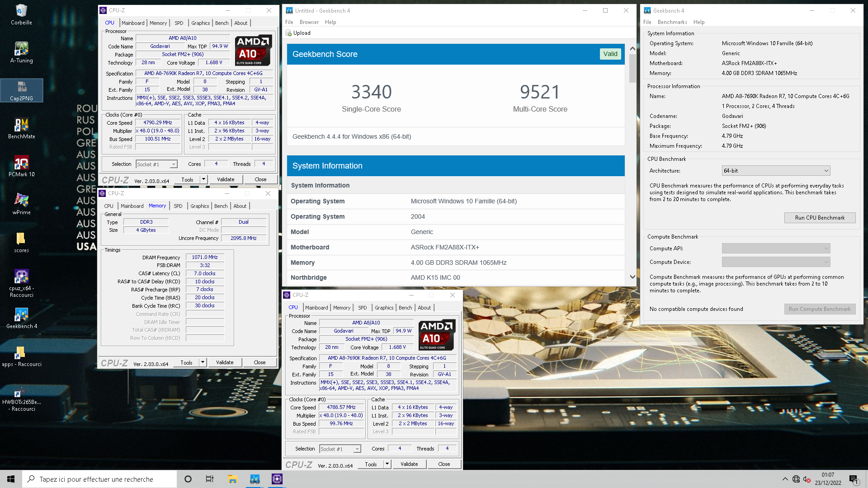
Task: Open About tab in Memory CPU-Z window
Action: (x=240, y=206)
